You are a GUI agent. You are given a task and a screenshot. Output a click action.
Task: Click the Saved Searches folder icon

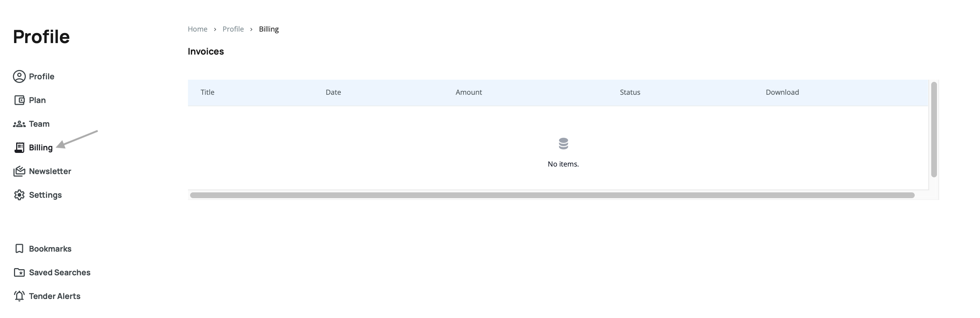pos(19,273)
